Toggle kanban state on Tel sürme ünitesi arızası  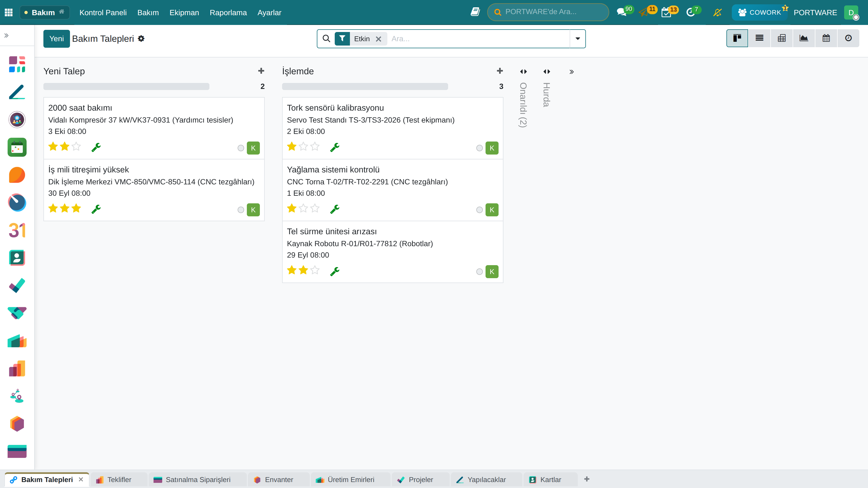[x=480, y=272]
